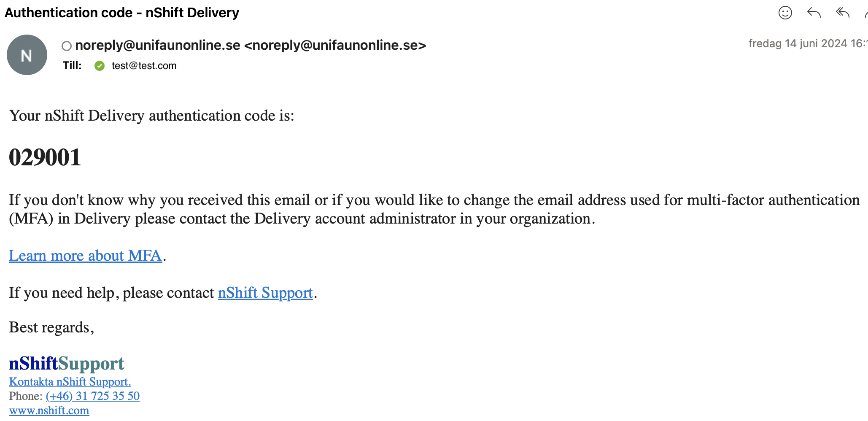Call the phone number (+46) 31 725 35 50
The width and height of the screenshot is (868, 421).
[x=93, y=396]
